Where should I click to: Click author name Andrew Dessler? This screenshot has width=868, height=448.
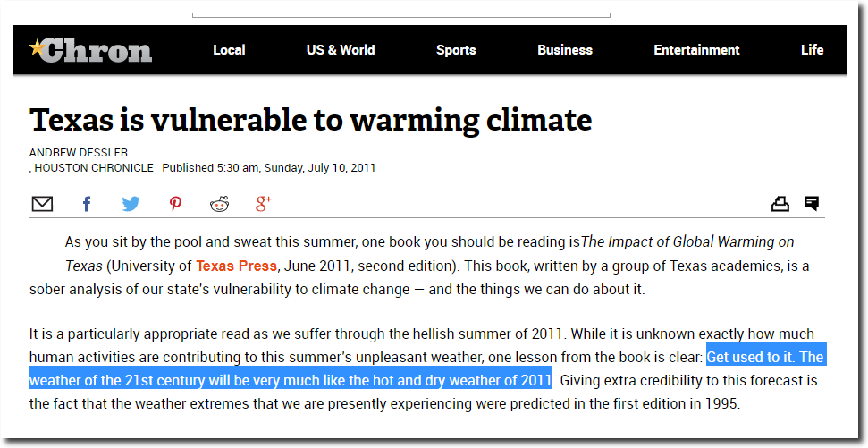[x=79, y=152]
